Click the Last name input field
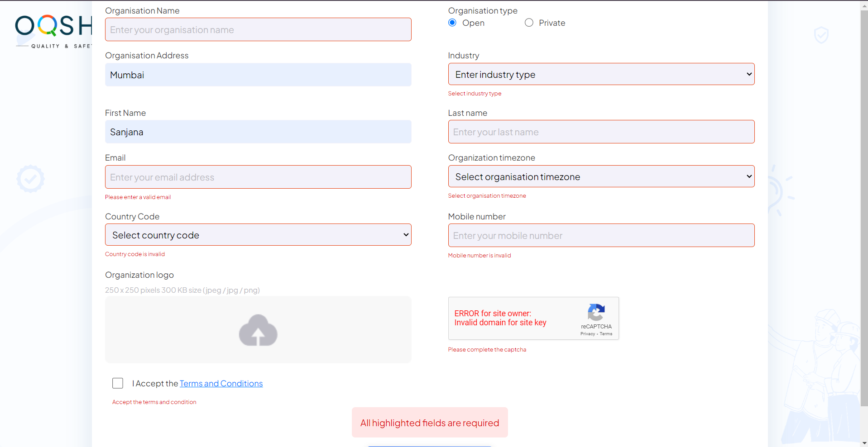868x447 pixels. [x=601, y=132]
